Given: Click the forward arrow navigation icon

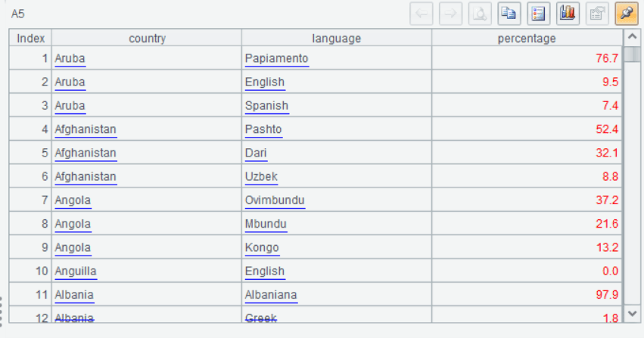Looking at the screenshot, I should 450,14.
